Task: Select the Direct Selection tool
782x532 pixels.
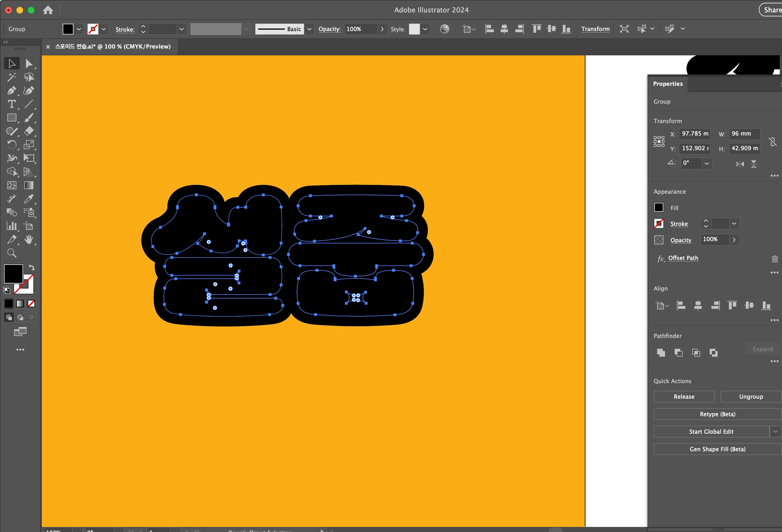Action: [x=29, y=64]
